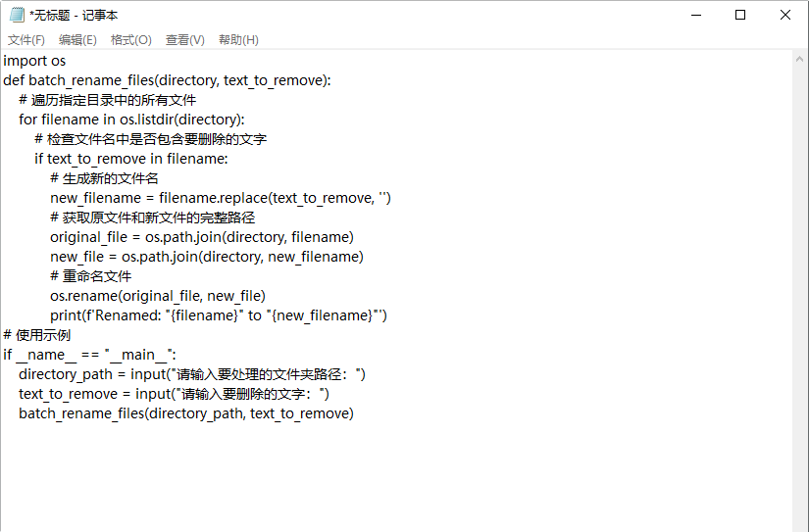
Task: Open the 帮助(H) menu
Action: pos(238,40)
